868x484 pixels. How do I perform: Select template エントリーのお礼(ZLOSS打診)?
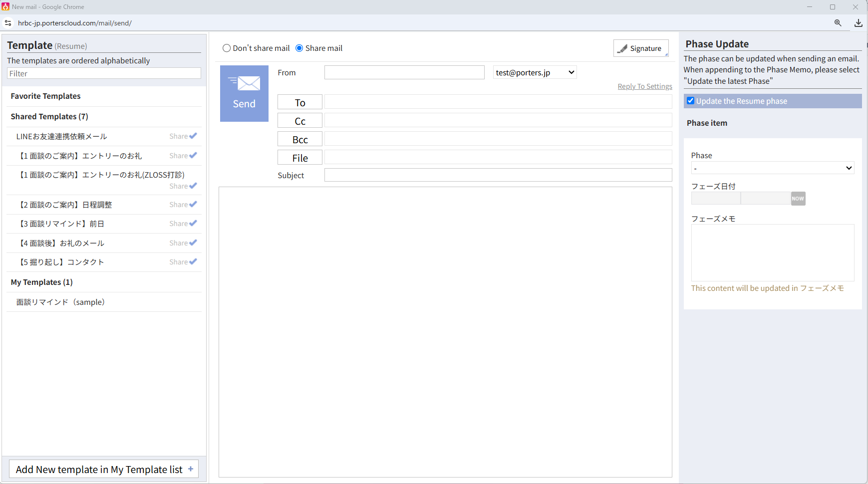click(x=101, y=175)
